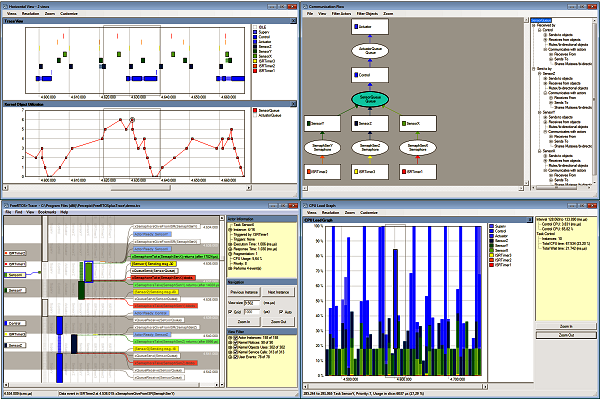Close the Kernel Object Utilization pane
This screenshot has width=601, height=399.
tap(293, 104)
